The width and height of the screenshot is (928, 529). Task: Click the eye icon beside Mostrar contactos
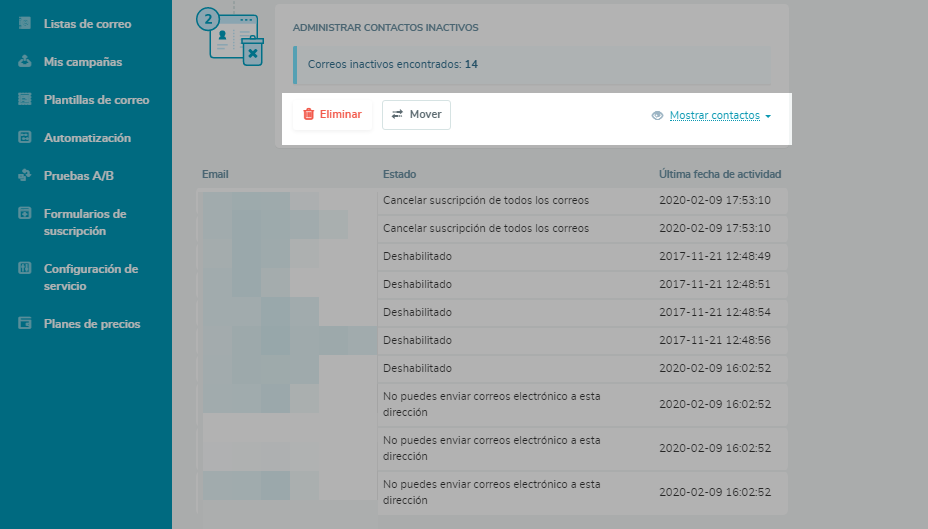657,116
